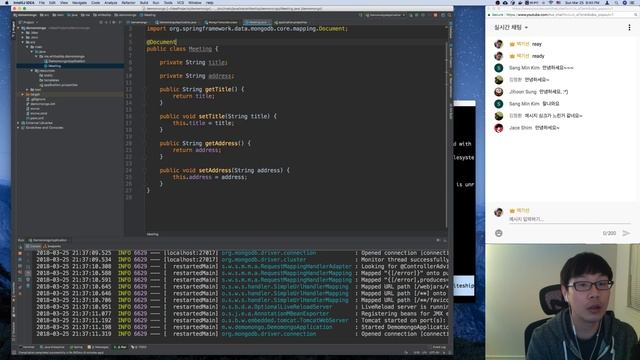The width and height of the screenshot is (640, 360).
Task: Expand External Libraries in the project tree
Action: point(18,123)
